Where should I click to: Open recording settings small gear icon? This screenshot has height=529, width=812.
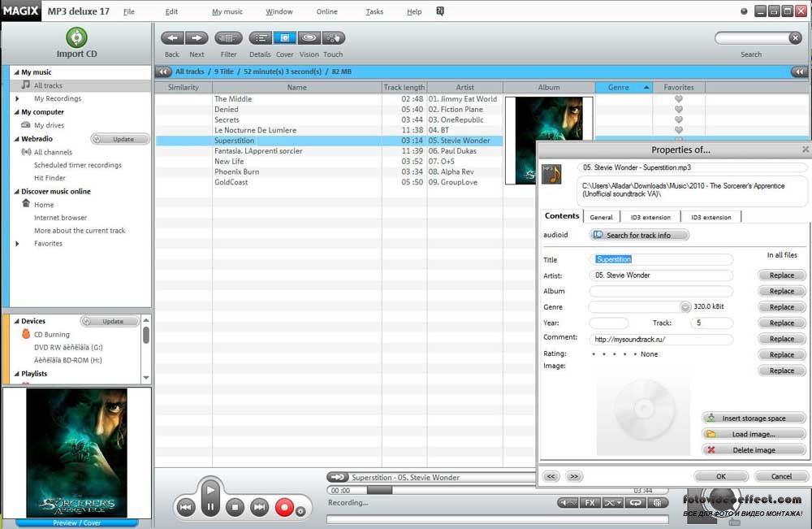point(300,511)
